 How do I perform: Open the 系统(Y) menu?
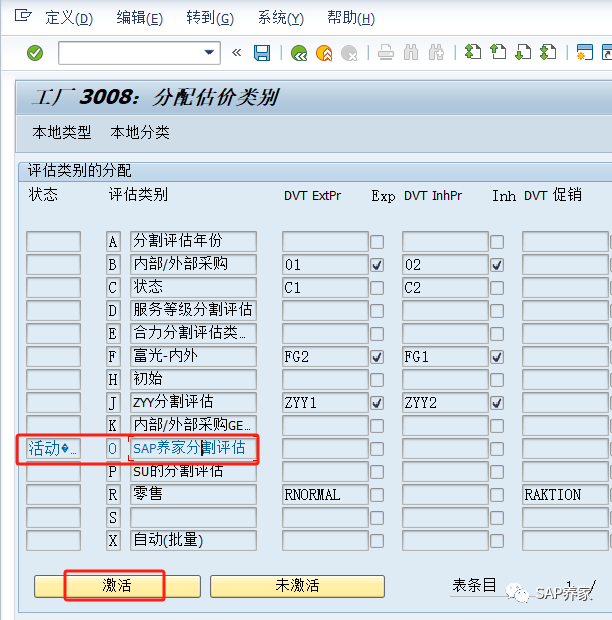tap(281, 18)
